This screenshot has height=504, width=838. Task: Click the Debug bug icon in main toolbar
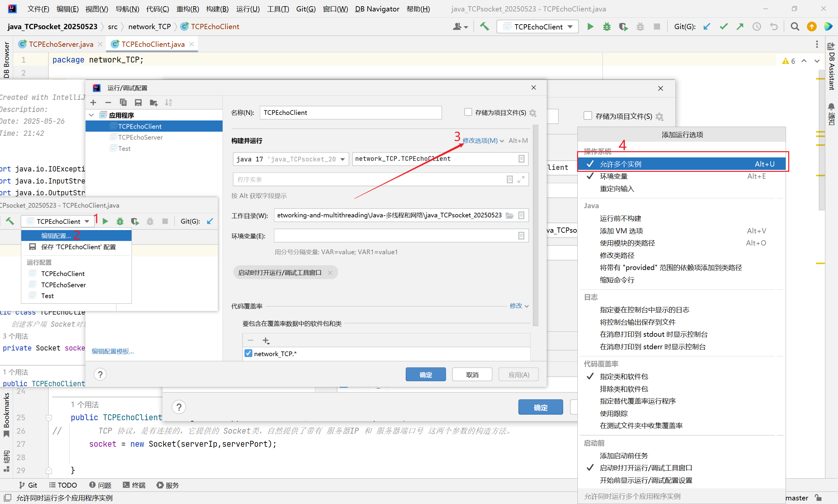[607, 27]
